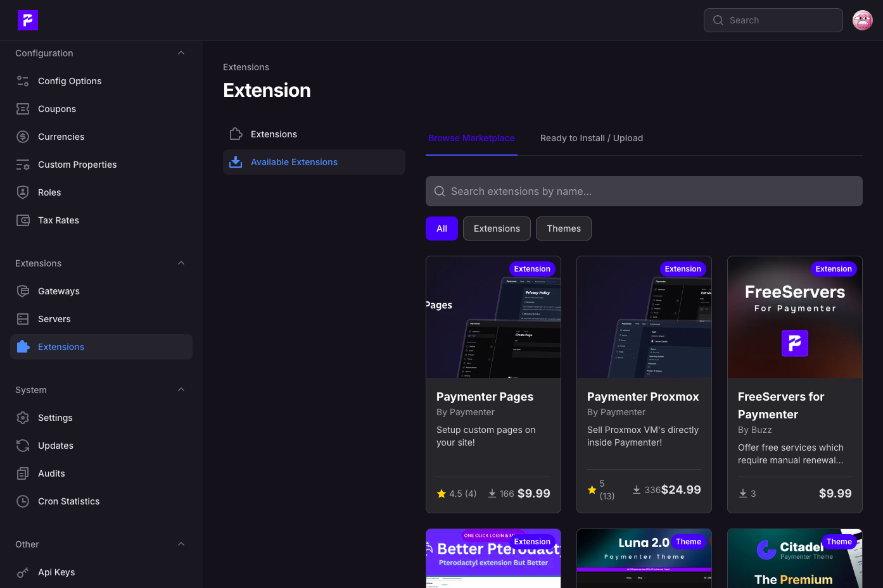Open the user avatar menu
Image resolution: width=883 pixels, height=588 pixels.
(x=863, y=20)
